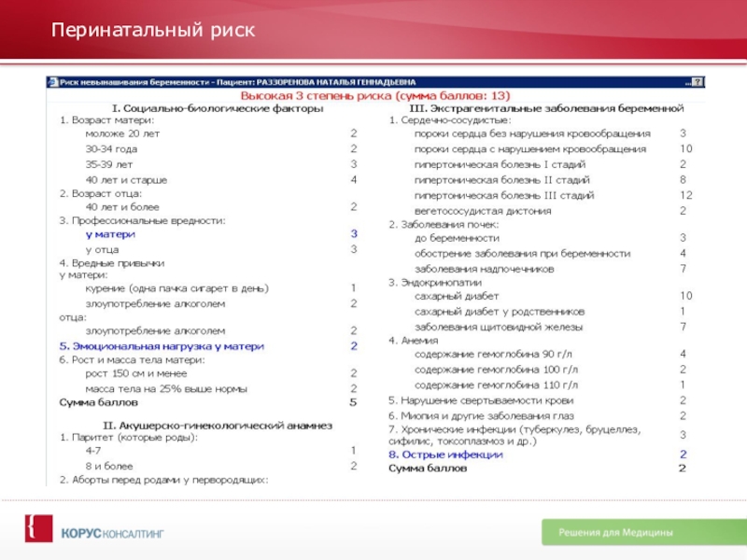
Task: Select mother's 'злоупотребление алкоголем' under у матери
Action: pos(155,304)
